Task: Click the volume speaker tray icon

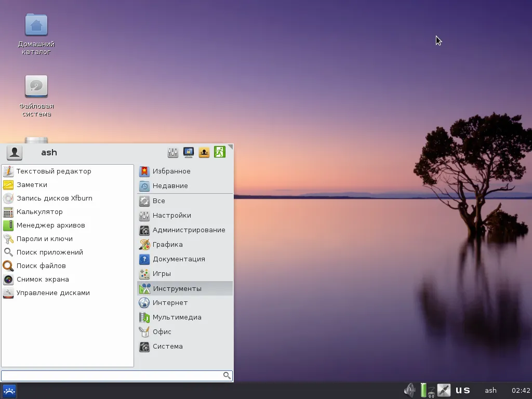Action: [410, 390]
